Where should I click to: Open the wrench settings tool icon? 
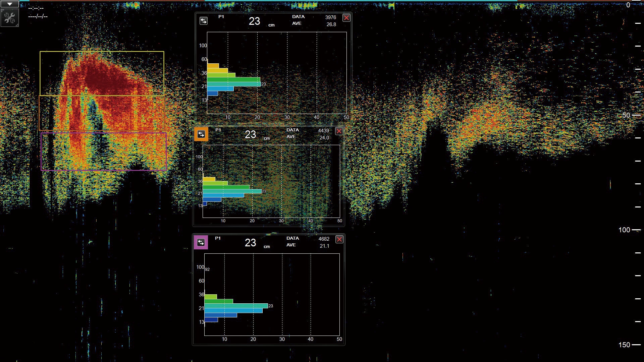pyautogui.click(x=10, y=18)
